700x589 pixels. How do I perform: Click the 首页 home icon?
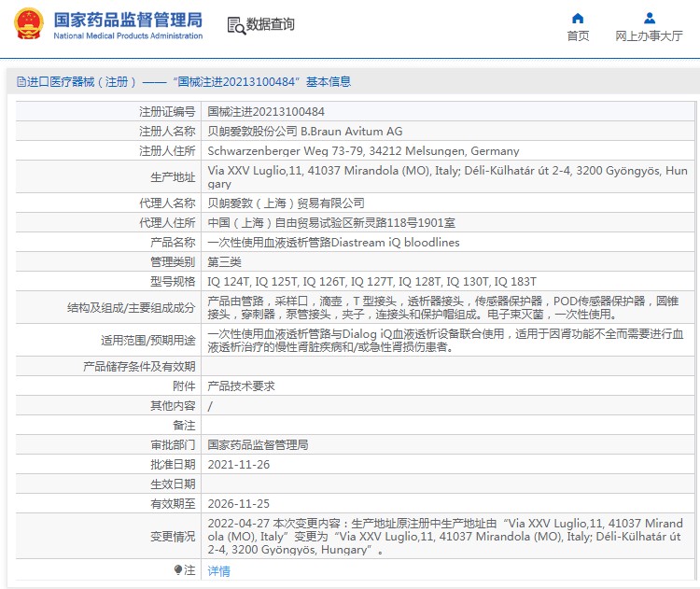click(578, 19)
